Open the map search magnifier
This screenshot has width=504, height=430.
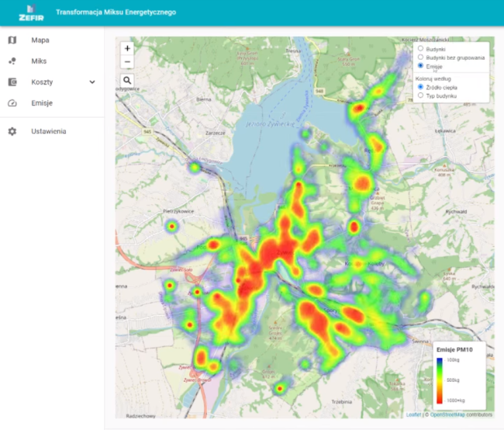(127, 80)
